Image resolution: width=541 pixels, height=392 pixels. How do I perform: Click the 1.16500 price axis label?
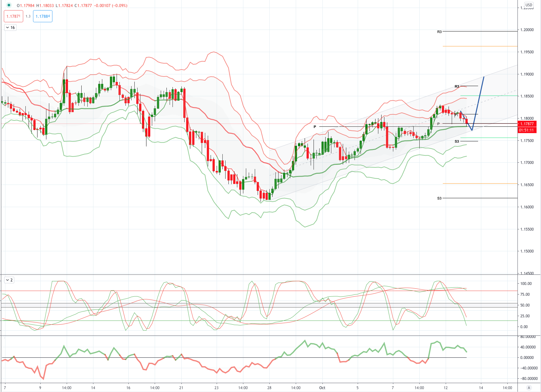point(527,185)
